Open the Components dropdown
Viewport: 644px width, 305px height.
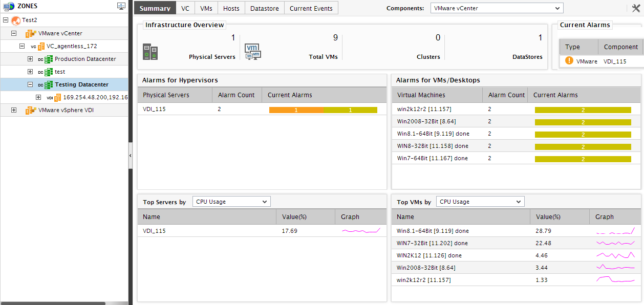pos(497,8)
